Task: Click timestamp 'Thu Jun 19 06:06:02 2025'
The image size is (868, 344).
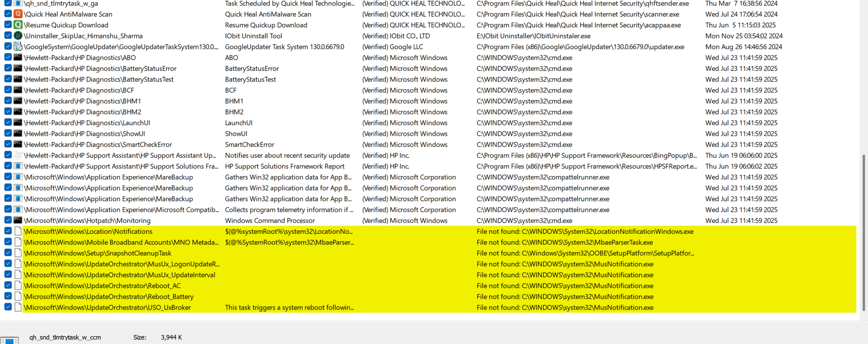Action: click(741, 167)
